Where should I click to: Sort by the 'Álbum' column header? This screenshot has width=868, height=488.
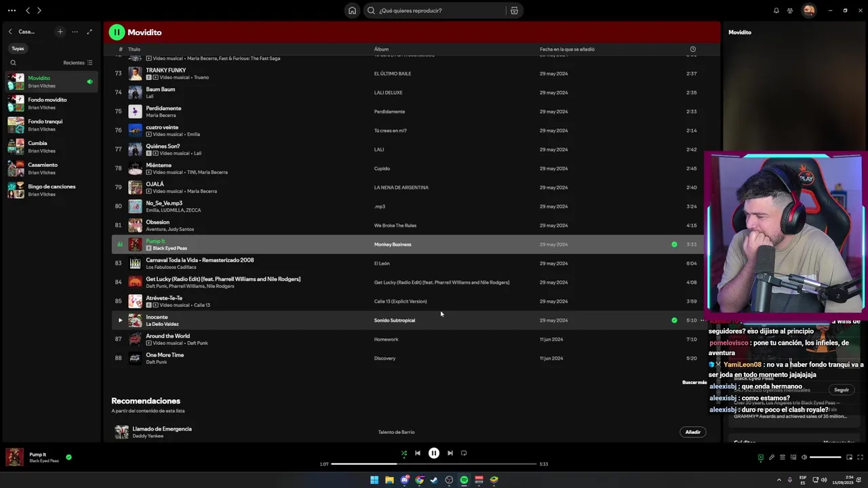click(381, 49)
